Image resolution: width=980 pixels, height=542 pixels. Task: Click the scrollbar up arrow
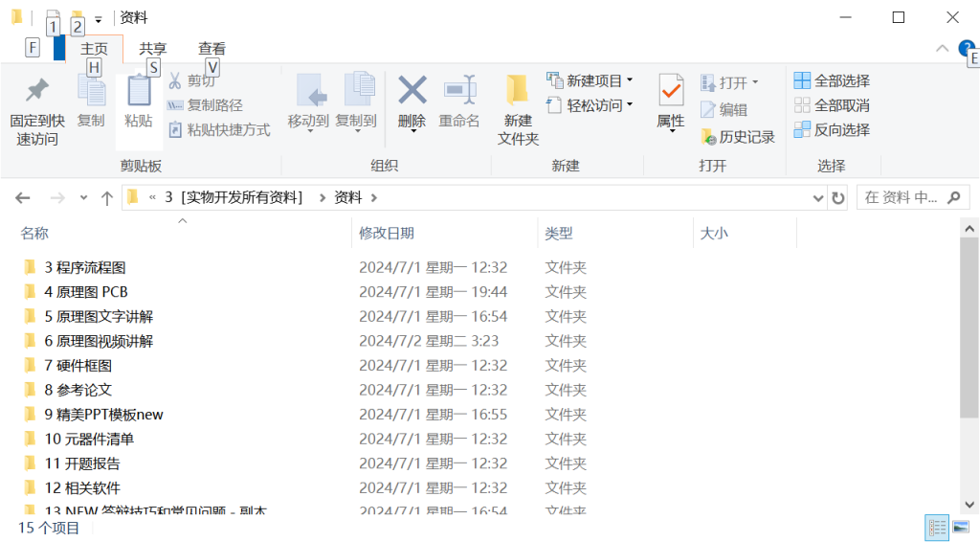pos(969,229)
